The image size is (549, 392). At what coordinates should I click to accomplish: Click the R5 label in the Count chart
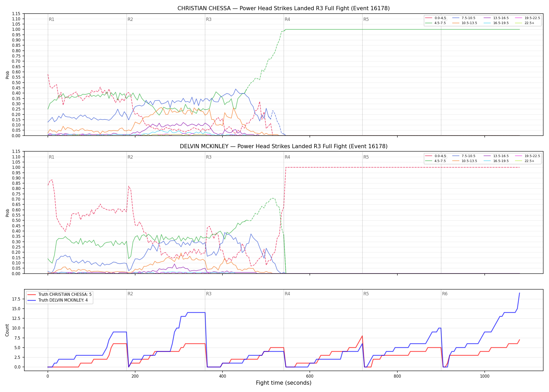click(x=366, y=294)
